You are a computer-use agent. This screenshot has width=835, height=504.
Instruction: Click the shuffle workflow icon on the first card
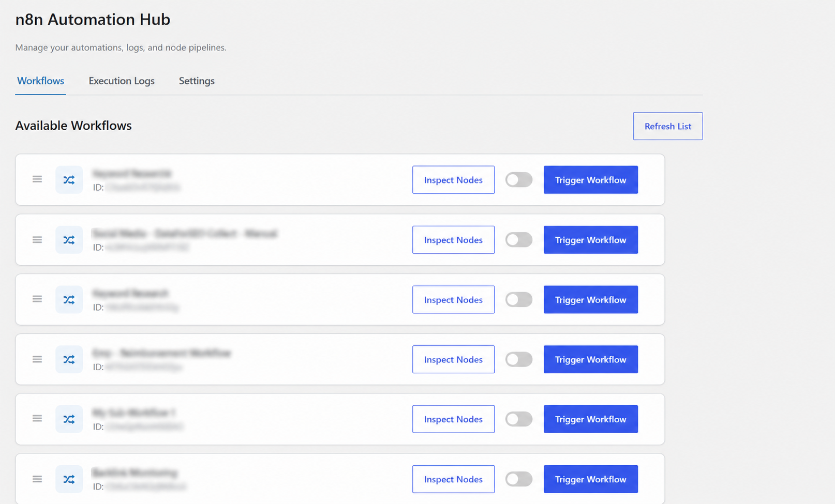(x=69, y=180)
